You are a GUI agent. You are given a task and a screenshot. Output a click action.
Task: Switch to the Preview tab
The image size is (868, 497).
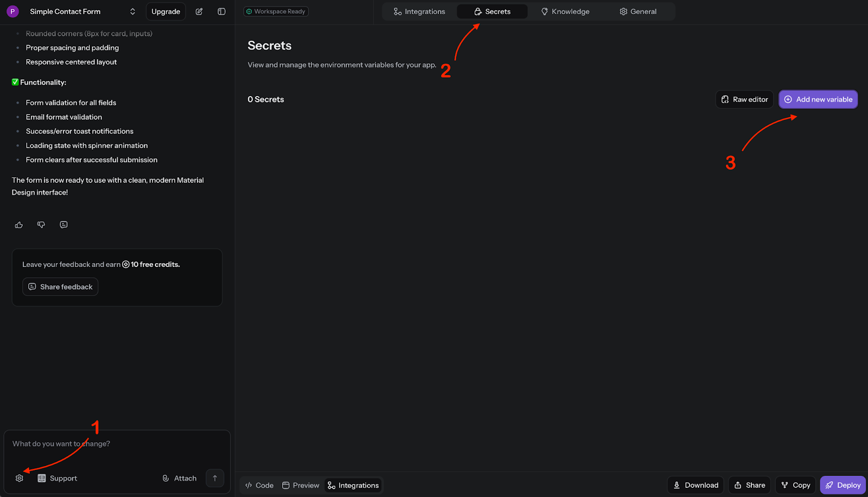point(300,485)
